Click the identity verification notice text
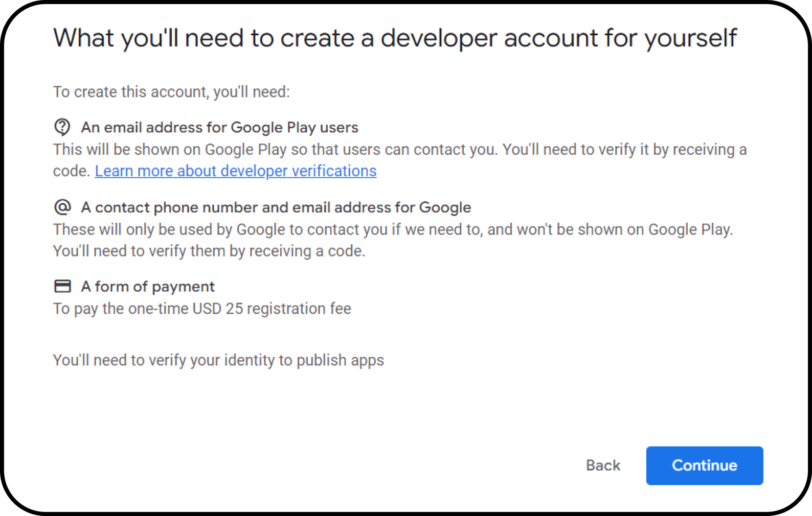Image resolution: width=812 pixels, height=516 pixels. click(x=218, y=360)
